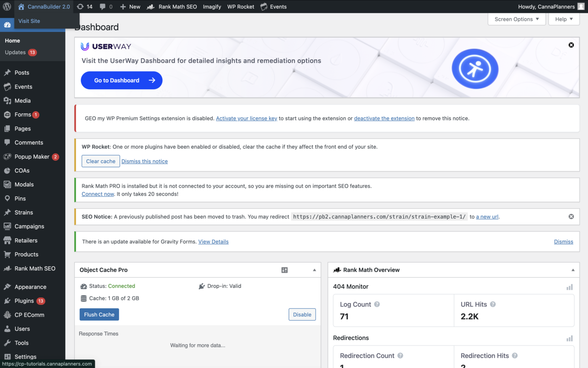The width and height of the screenshot is (588, 368).
Task: Open the comments bubble in admin bar
Action: [106, 6]
